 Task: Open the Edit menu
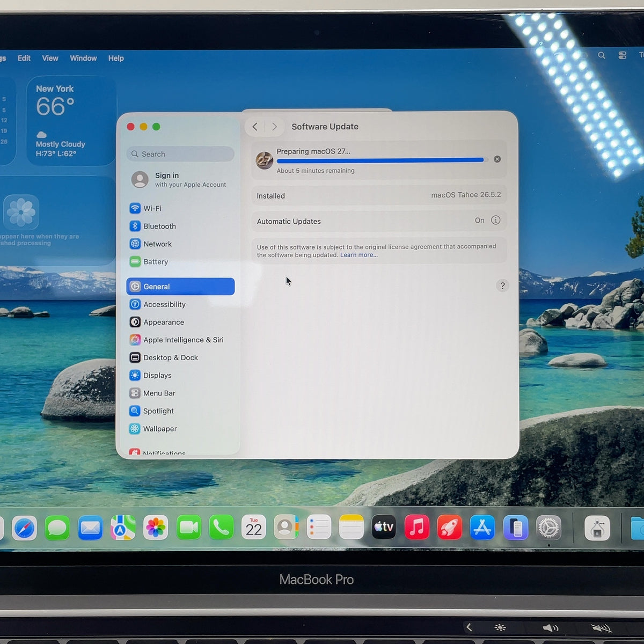[x=24, y=58]
